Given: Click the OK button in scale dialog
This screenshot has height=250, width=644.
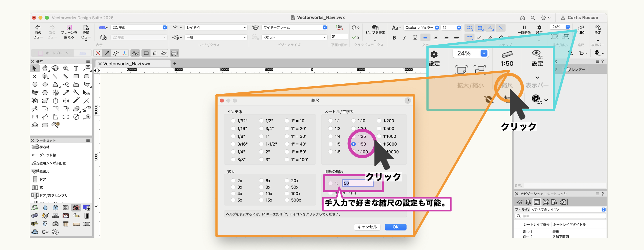Looking at the screenshot, I should click(395, 227).
